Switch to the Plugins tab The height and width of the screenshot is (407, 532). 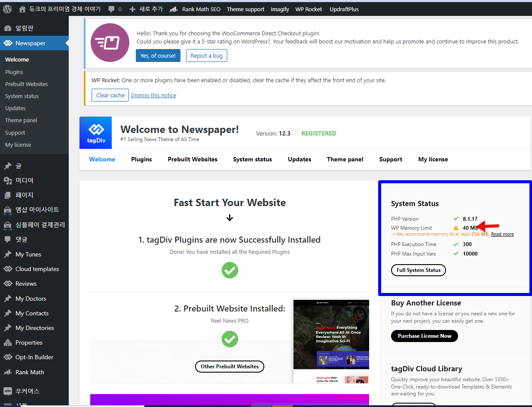tap(141, 159)
